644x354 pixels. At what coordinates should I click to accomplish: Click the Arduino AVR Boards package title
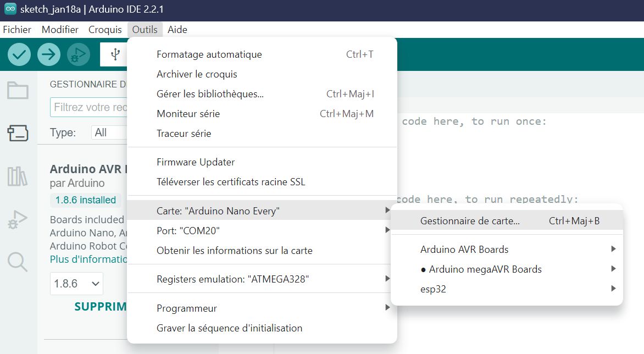click(88, 169)
